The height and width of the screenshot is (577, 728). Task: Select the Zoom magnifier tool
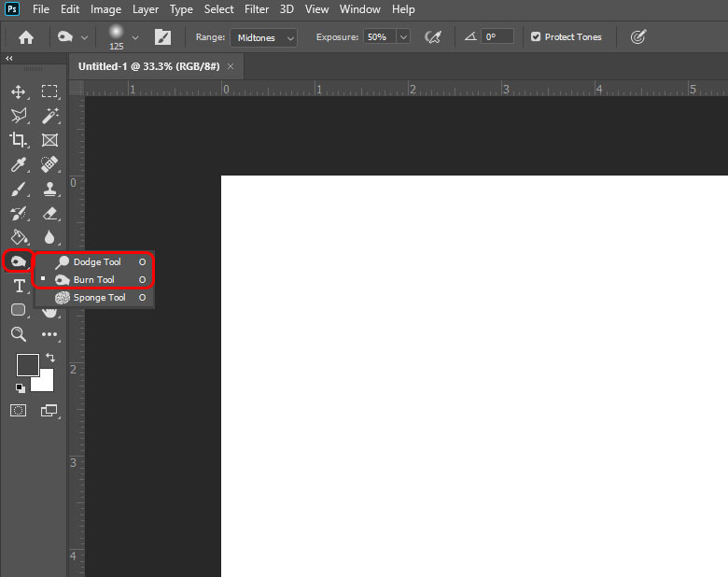(19, 334)
